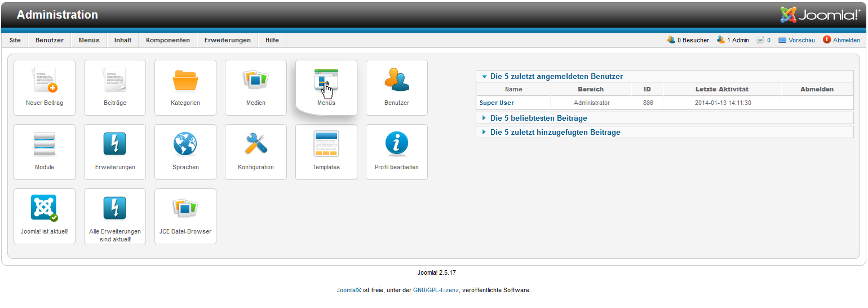
Task: Collapse Die 5 zuletzt angemeldeten Benutzer panel
Action: click(556, 77)
